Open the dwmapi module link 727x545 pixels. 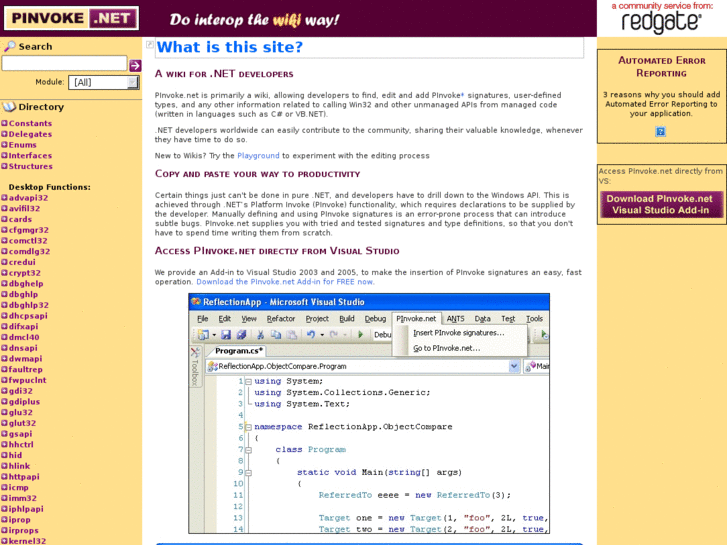tap(26, 358)
